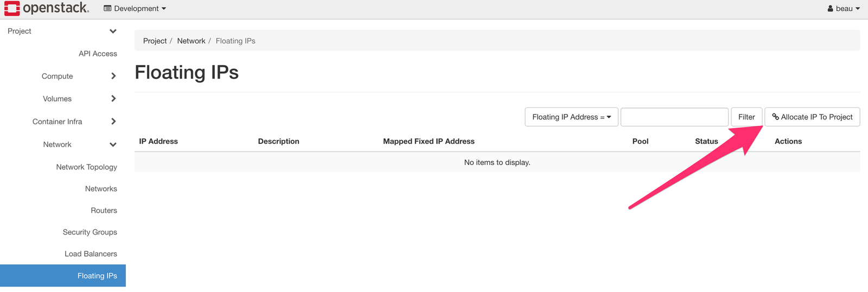Open the Routers page

pos(104,211)
